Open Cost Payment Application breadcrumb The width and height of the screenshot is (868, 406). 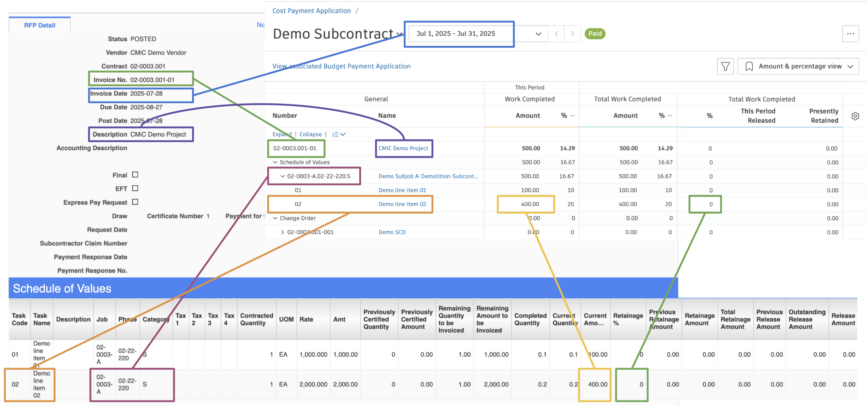click(x=311, y=11)
